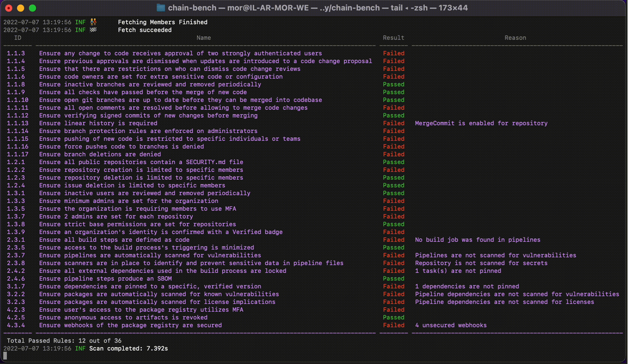Click "Ensure strict base permissions" rule text
Image resolution: width=628 pixels, height=364 pixels.
pos(137,224)
